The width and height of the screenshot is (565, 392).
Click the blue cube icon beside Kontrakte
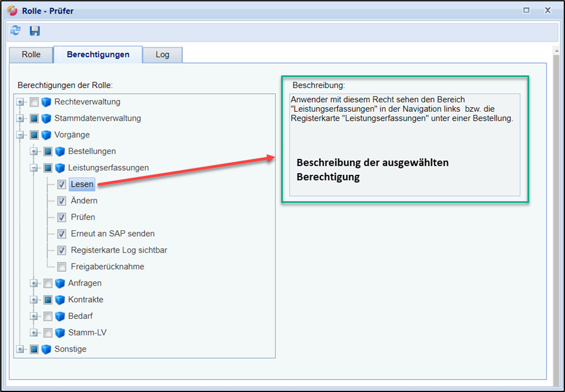click(60, 300)
